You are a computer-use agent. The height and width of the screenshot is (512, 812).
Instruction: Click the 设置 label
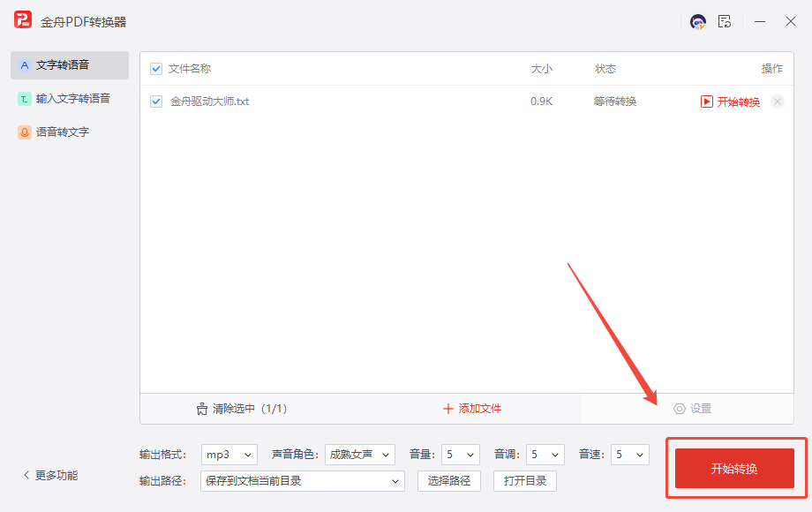701,409
